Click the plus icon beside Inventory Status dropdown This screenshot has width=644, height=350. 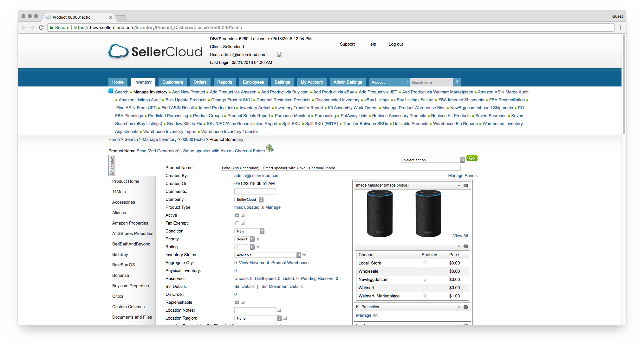[x=304, y=255]
